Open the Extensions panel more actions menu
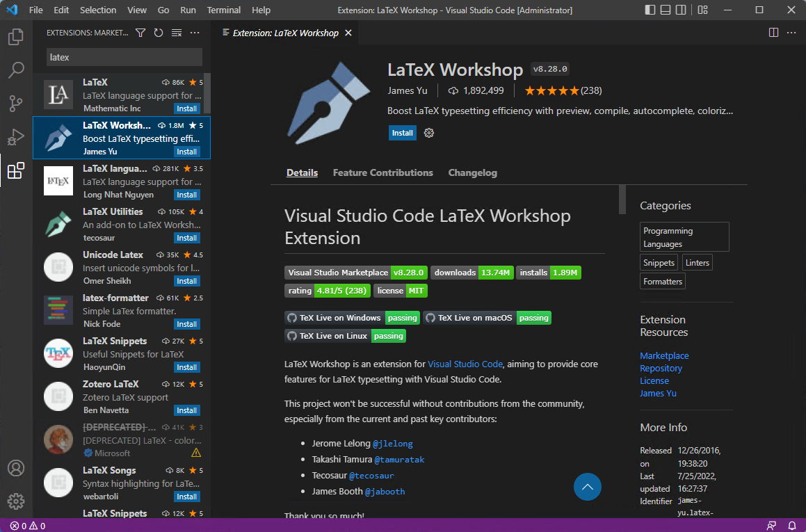Viewport: 806px width, 532px height. tap(194, 32)
